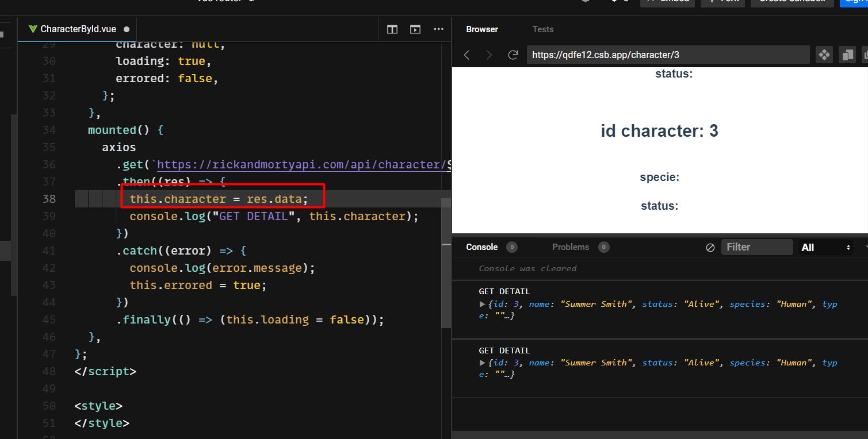868x439 pixels.
Task: Click '.catch((error) => {' on line 41
Action: click(181, 251)
